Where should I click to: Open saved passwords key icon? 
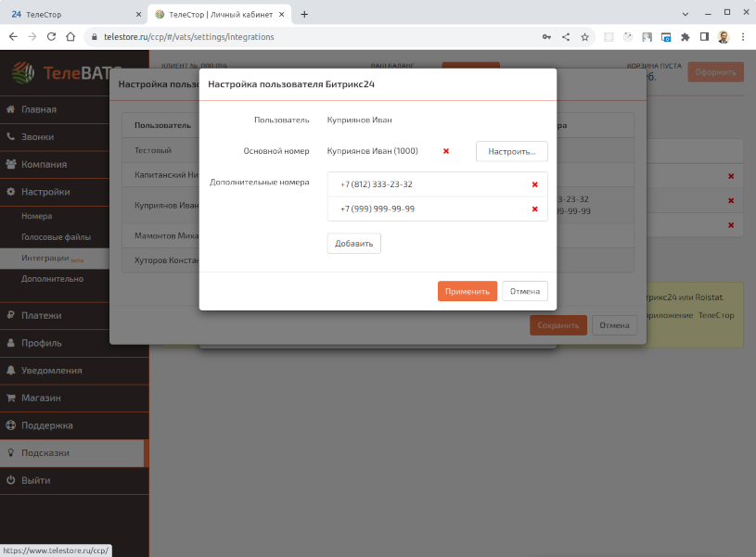(546, 37)
